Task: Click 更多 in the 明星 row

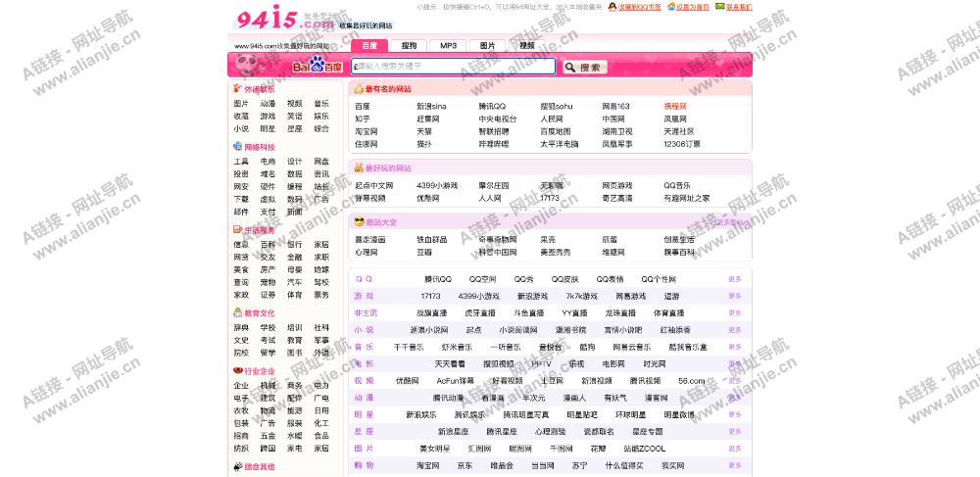Action: point(734,414)
